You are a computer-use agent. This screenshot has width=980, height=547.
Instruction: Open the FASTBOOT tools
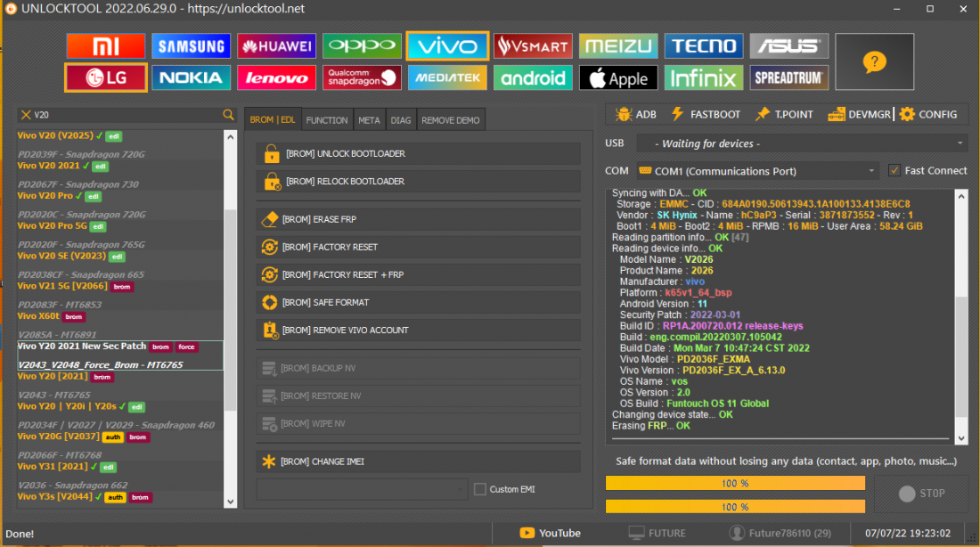pos(706,114)
